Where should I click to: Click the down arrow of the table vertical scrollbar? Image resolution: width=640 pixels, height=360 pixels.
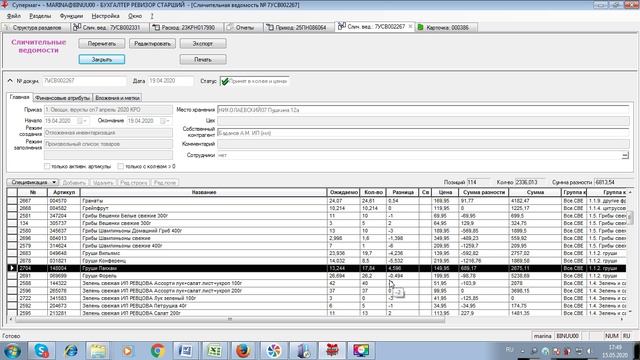(630, 312)
